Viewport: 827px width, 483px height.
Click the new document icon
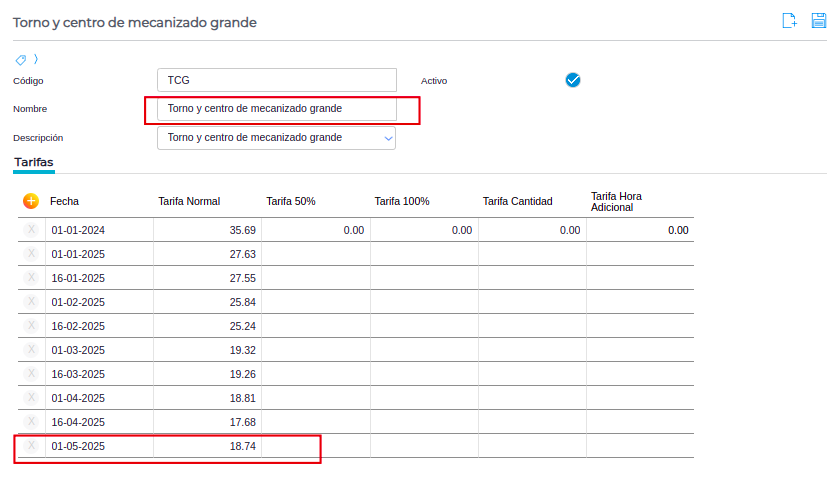(789, 21)
